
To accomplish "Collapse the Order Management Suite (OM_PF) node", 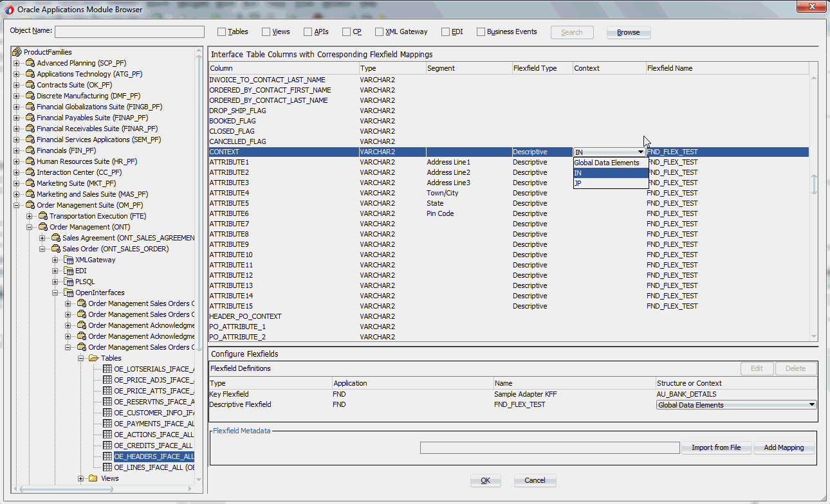I will pos(17,205).
